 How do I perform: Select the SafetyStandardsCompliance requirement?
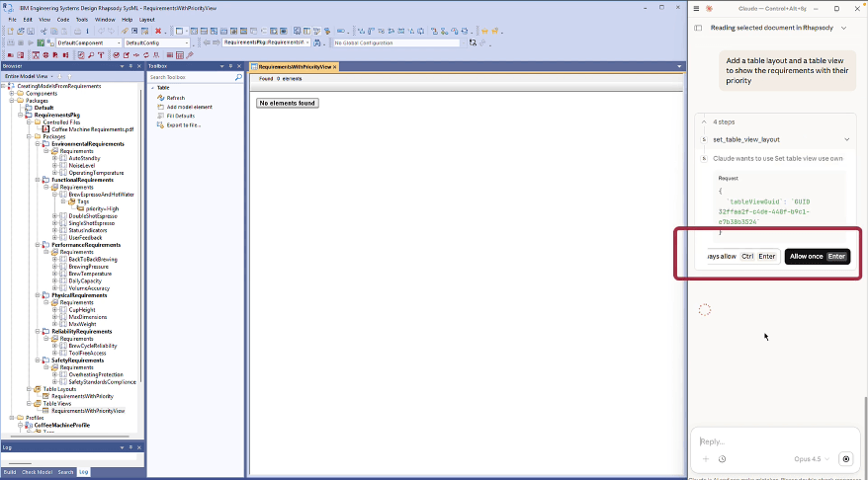pyautogui.click(x=102, y=382)
